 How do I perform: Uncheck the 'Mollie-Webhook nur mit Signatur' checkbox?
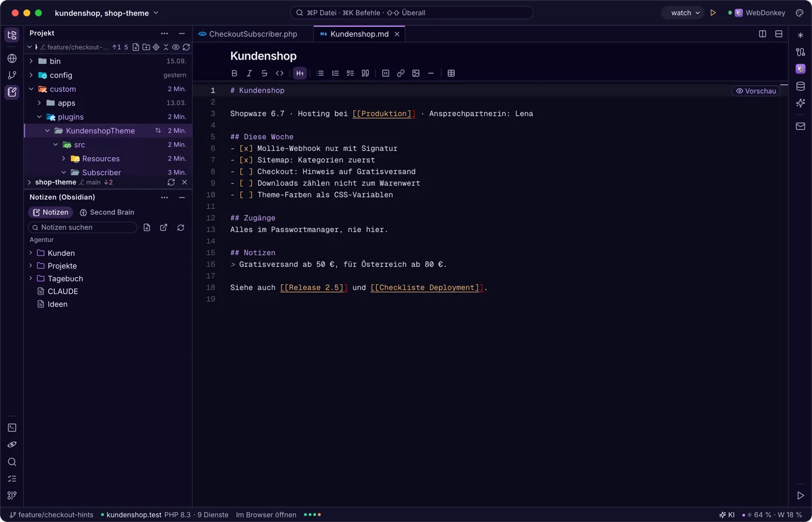[246, 148]
